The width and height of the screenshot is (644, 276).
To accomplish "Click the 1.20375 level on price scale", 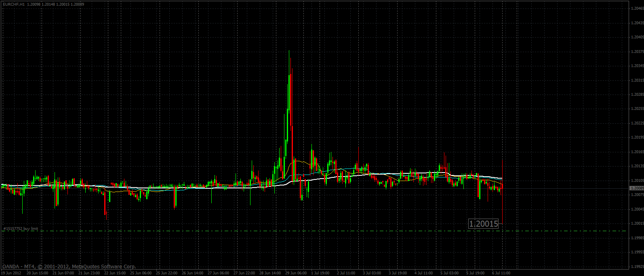I will pos(637,52).
